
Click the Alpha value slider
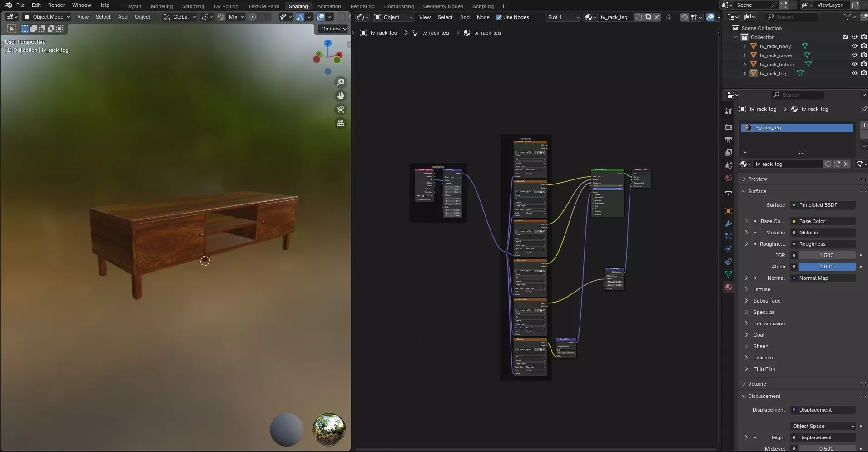(827, 267)
